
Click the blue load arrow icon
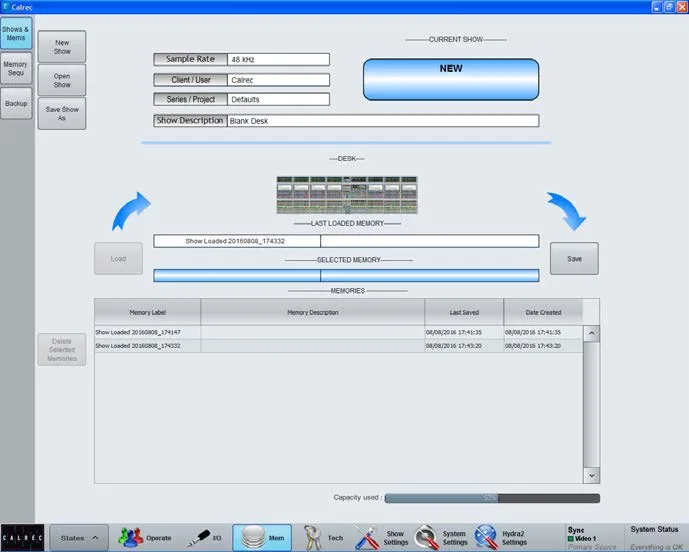pos(131,211)
